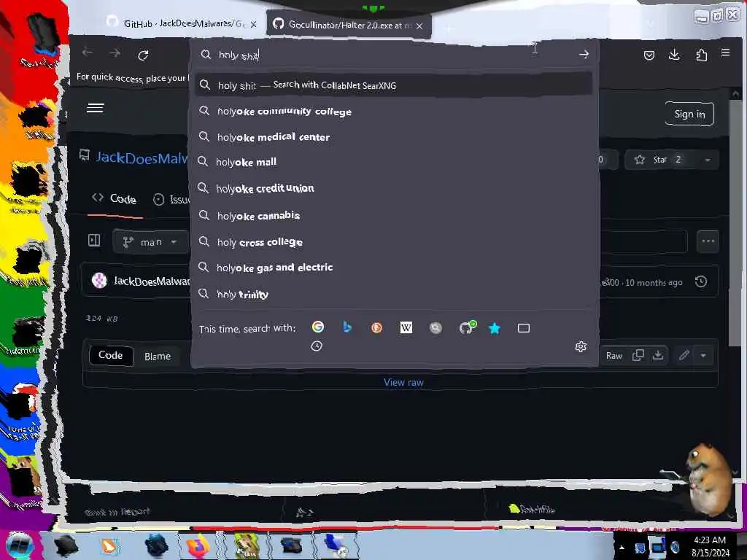Open the extensions puzzle icon
Viewport: 747px width, 560px height.
point(701,55)
